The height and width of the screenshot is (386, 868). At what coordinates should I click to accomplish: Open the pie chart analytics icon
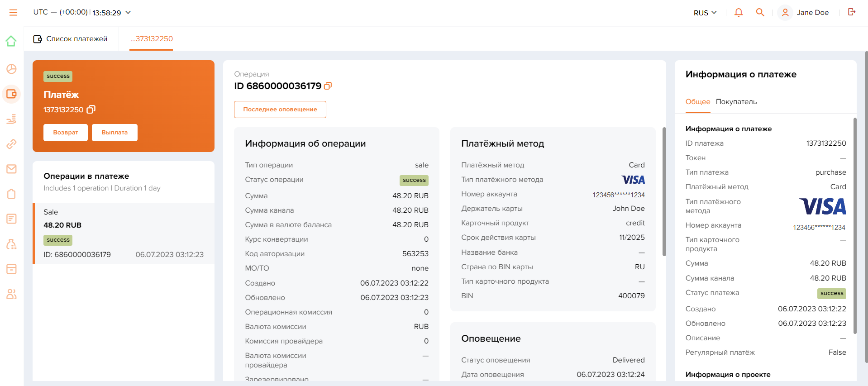point(11,69)
